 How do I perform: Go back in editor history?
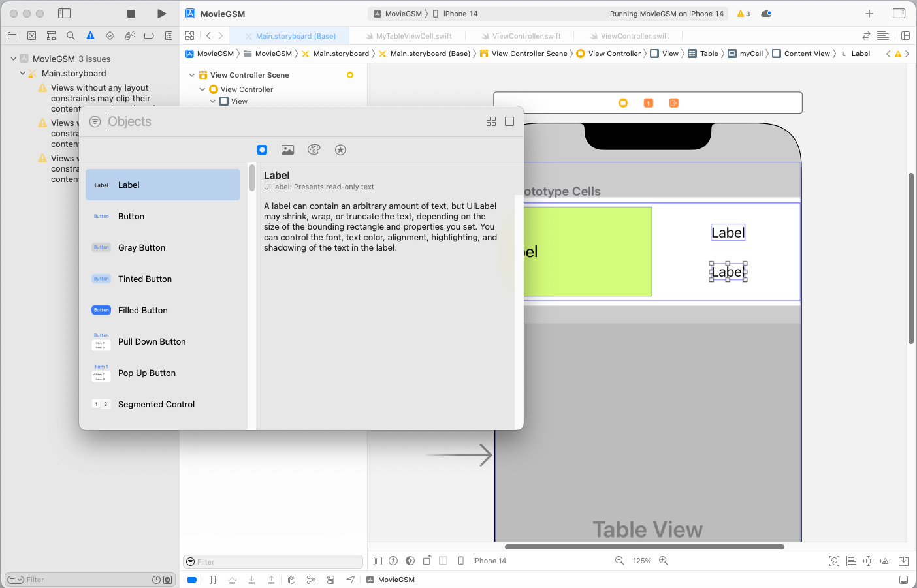pyautogui.click(x=208, y=36)
